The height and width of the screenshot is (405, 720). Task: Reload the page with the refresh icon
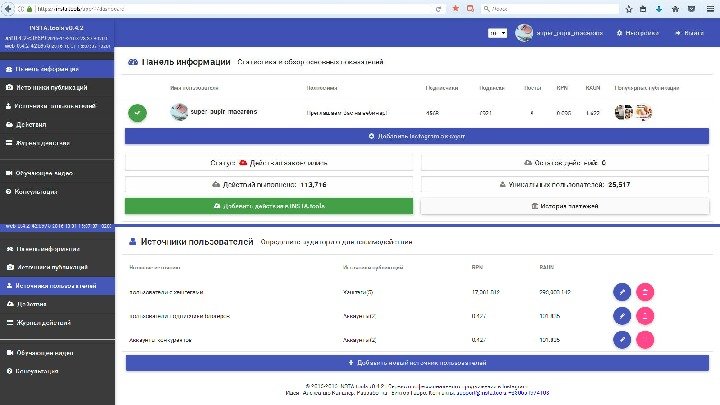[x=439, y=9]
